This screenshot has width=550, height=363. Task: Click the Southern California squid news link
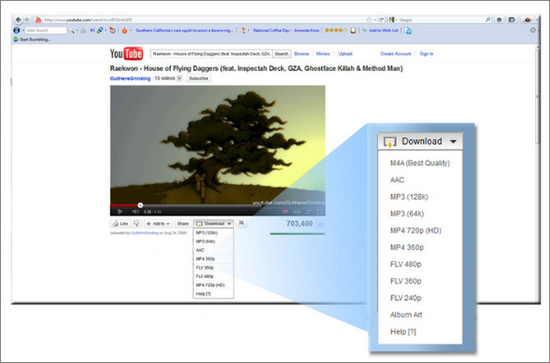coord(184,31)
